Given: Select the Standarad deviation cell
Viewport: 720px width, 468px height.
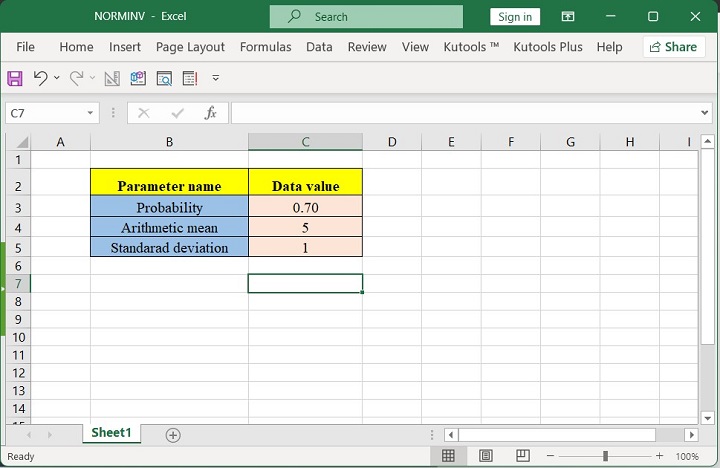Looking at the screenshot, I should coord(169,247).
